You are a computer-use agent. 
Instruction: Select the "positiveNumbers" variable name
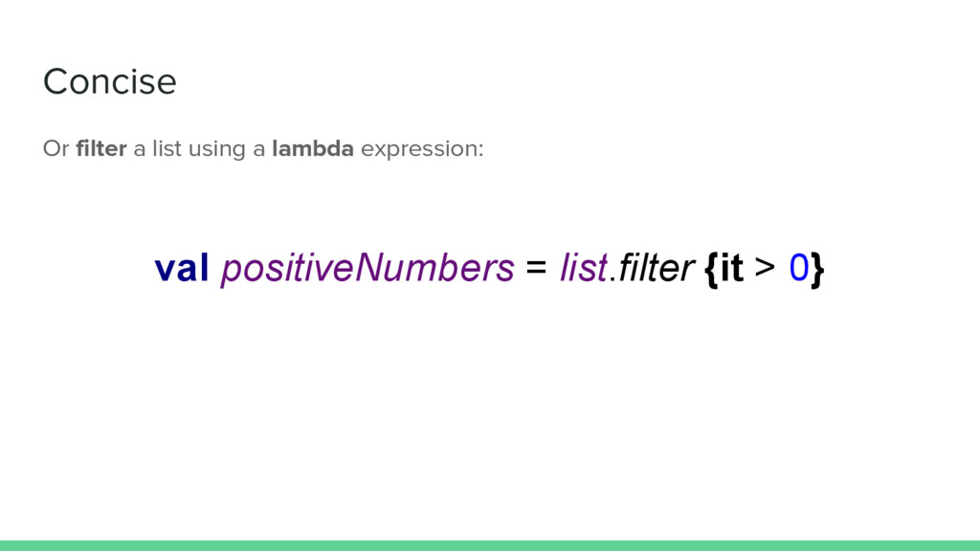click(x=367, y=269)
